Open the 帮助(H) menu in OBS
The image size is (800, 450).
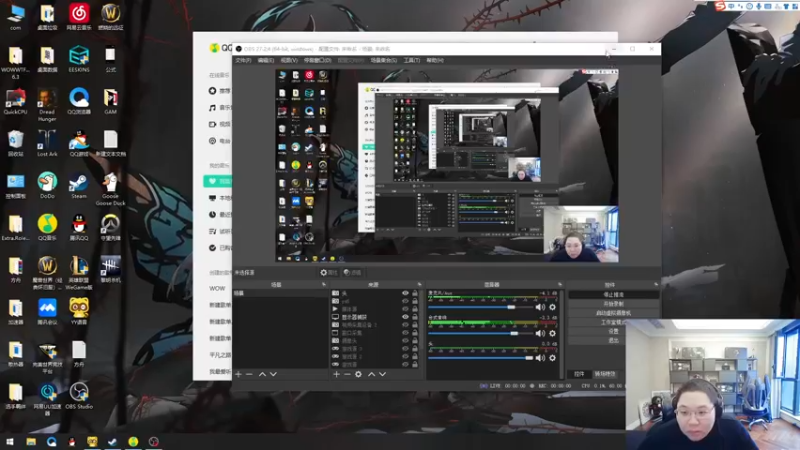click(x=435, y=60)
